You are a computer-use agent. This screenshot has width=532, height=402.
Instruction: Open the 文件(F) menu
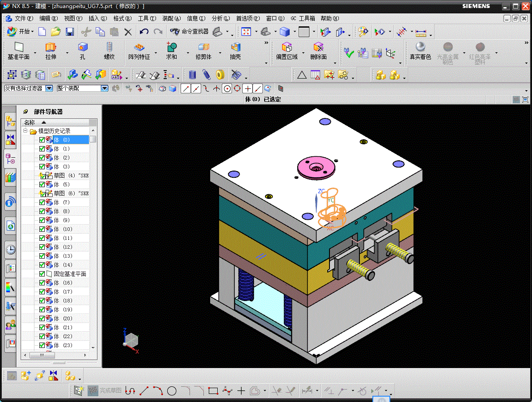(24, 18)
